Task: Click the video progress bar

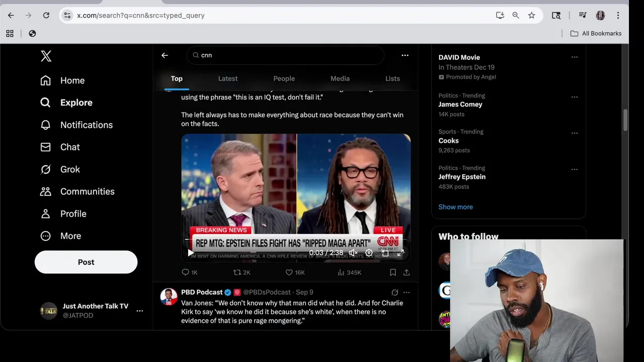Action: (296, 240)
